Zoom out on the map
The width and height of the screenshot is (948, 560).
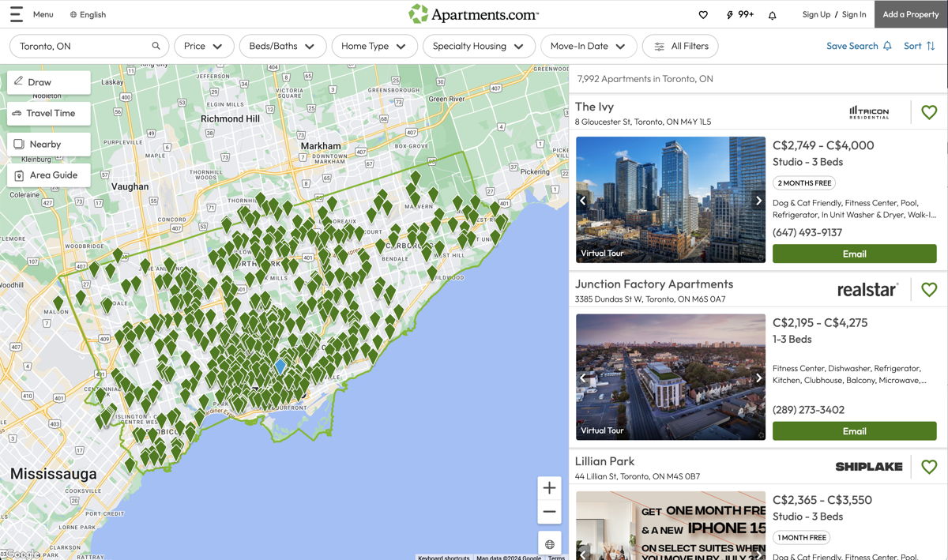coord(549,512)
